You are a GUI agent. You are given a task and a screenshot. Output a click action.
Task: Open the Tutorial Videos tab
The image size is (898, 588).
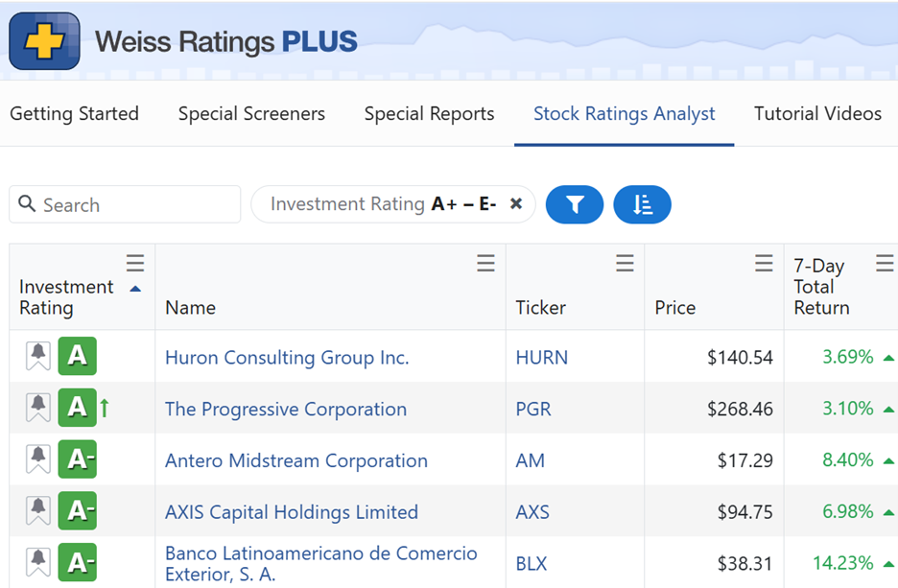(x=817, y=114)
